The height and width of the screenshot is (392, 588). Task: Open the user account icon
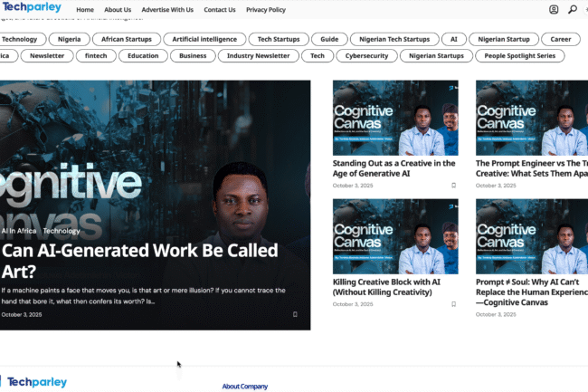tap(554, 10)
